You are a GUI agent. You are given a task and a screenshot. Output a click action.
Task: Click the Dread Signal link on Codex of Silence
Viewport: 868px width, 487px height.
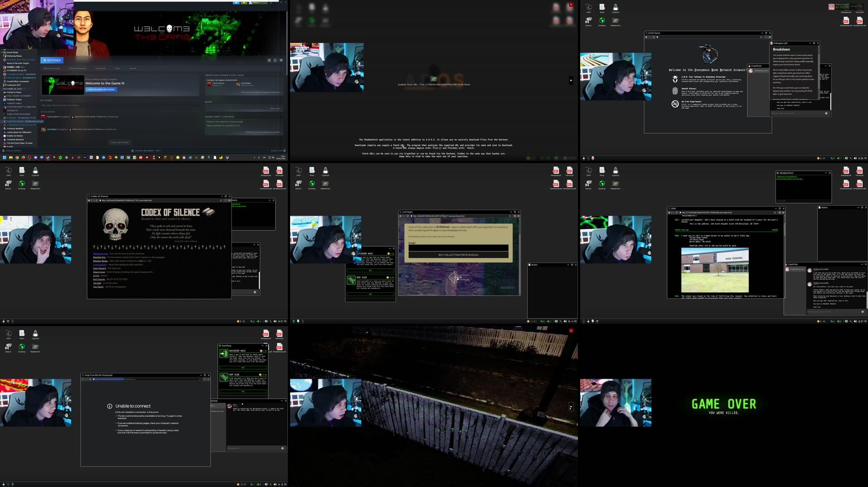coord(99,272)
